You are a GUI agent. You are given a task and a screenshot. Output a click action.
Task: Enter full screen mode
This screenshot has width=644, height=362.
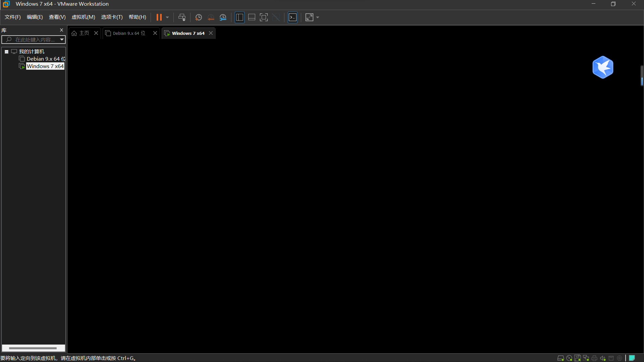264,17
